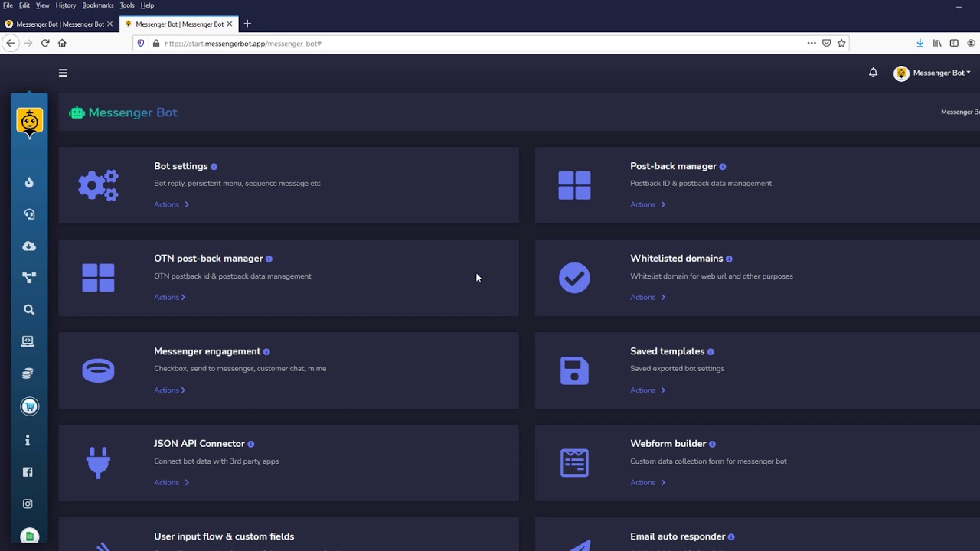Click the Bot settings gears icon
The height and width of the screenshot is (551, 980).
pyautogui.click(x=98, y=185)
